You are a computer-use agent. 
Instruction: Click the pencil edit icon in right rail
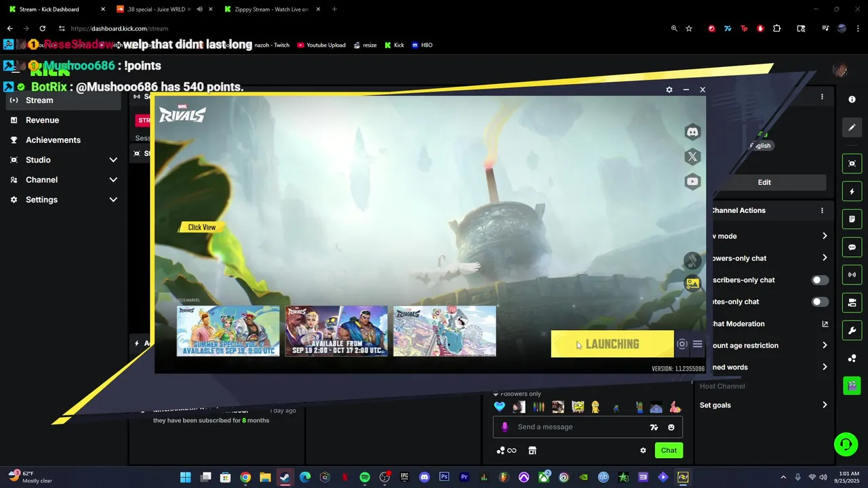coord(852,127)
